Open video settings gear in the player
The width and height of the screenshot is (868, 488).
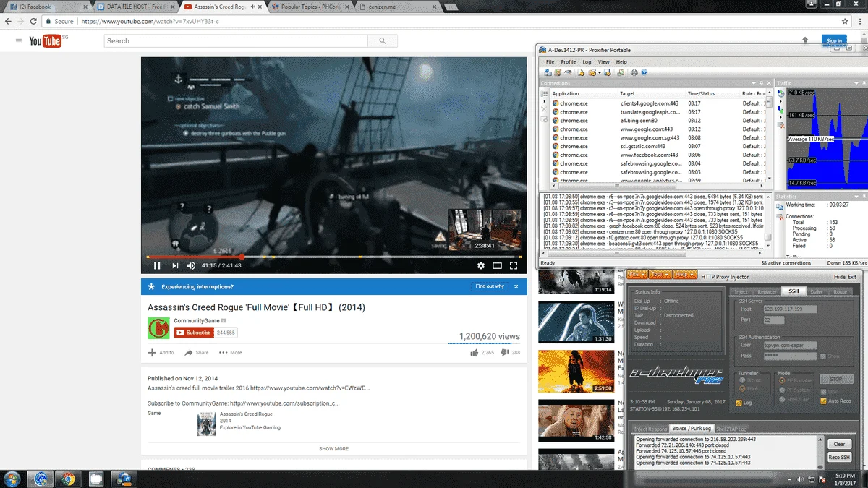[481, 265]
